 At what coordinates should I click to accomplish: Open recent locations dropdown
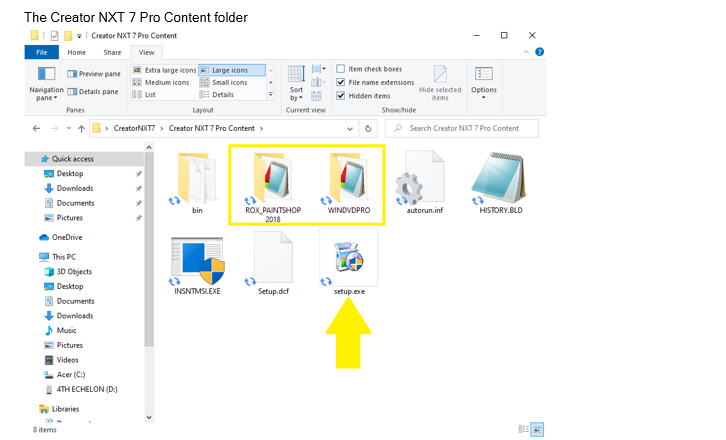69,128
